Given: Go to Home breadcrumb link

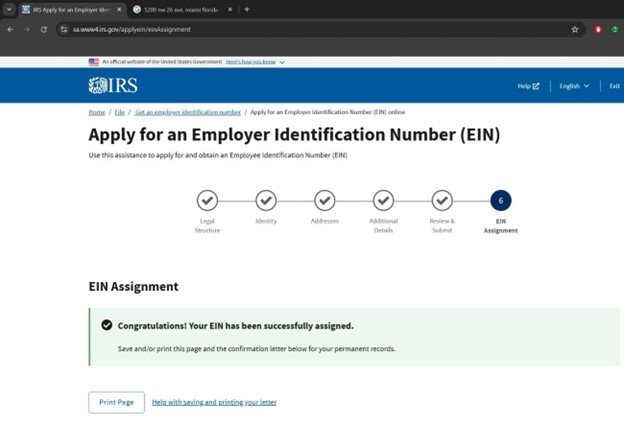Looking at the screenshot, I should coord(96,112).
